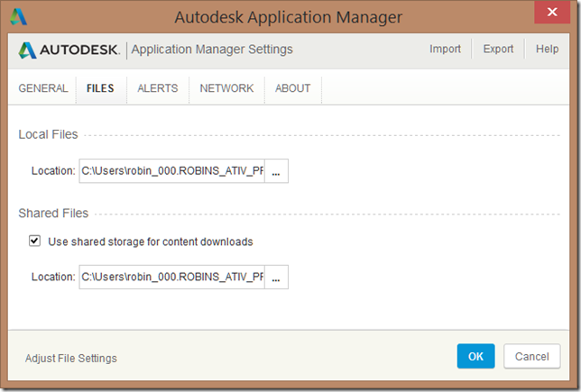Click the Shared Files location path field
The height and width of the screenshot is (392, 581).
171,278
